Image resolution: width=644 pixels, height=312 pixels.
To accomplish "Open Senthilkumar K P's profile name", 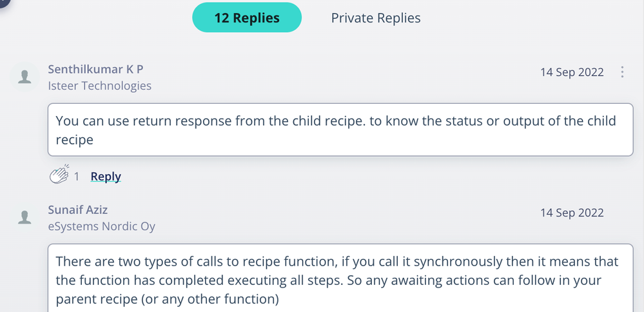I will click(x=95, y=70).
